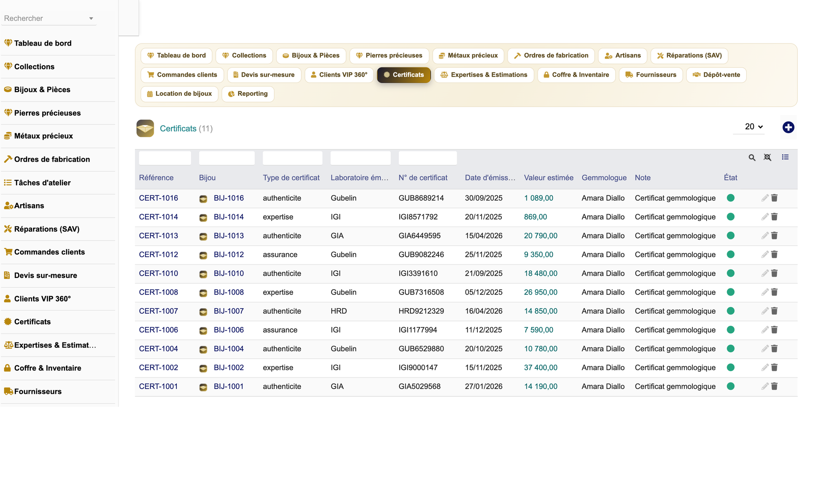Open certificate link CERT-1016
This screenshot has width=815, height=504.
click(x=158, y=198)
